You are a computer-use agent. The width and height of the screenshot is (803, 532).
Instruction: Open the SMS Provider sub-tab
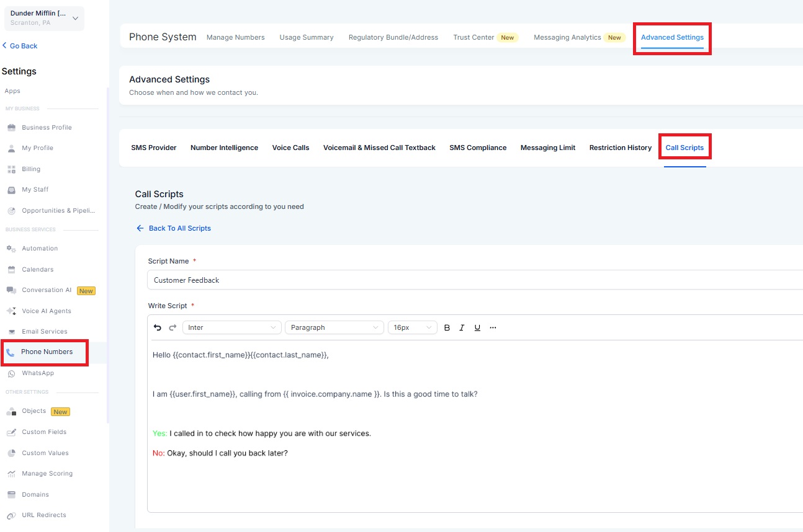pos(154,148)
